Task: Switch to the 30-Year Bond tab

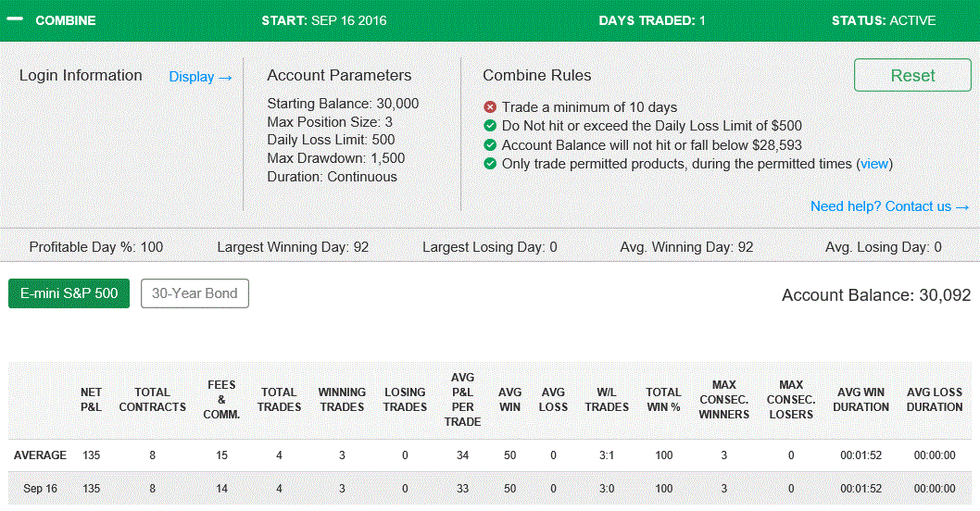Action: (195, 293)
